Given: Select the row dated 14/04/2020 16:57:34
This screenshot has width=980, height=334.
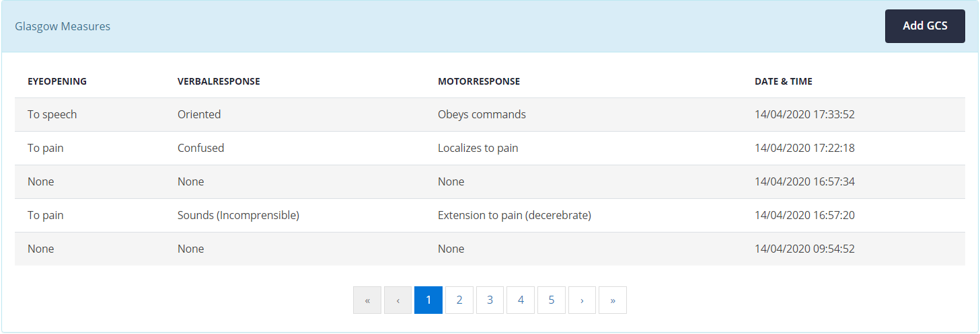Looking at the screenshot, I should click(x=490, y=181).
